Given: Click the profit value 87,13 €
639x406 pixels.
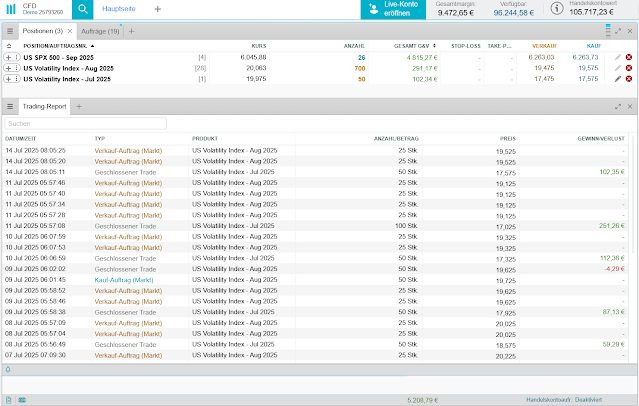Looking at the screenshot, I should (613, 312).
